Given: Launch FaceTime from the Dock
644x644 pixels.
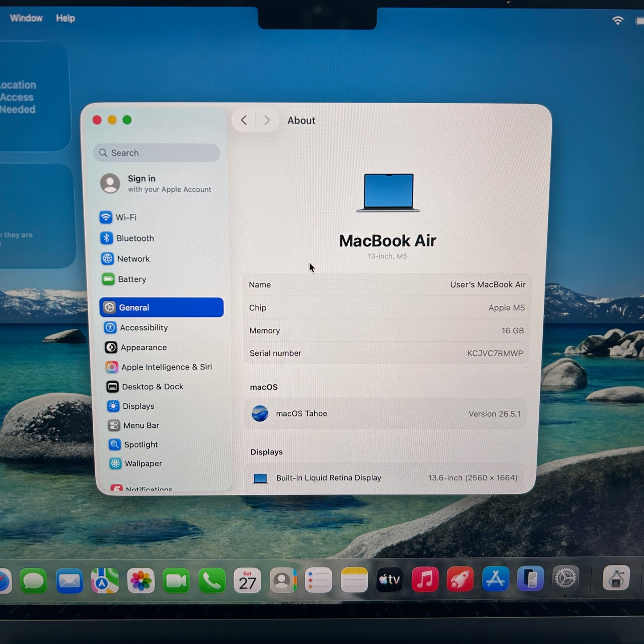Looking at the screenshot, I should 176,580.
